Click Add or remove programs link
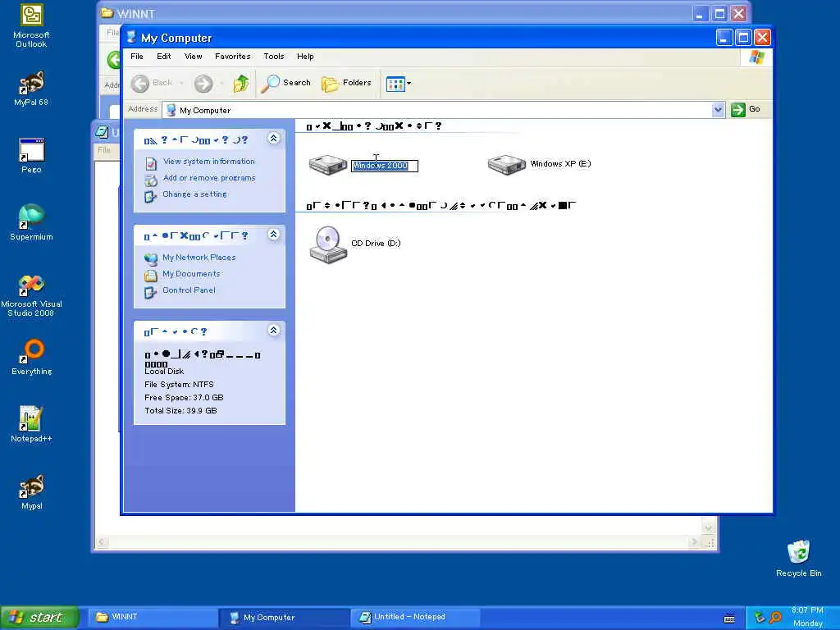840x630 pixels. [209, 178]
